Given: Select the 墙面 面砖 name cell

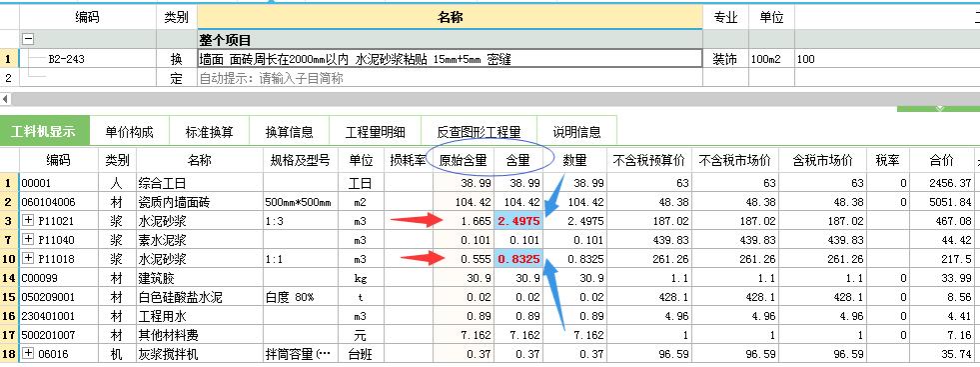Looking at the screenshot, I should [x=450, y=59].
